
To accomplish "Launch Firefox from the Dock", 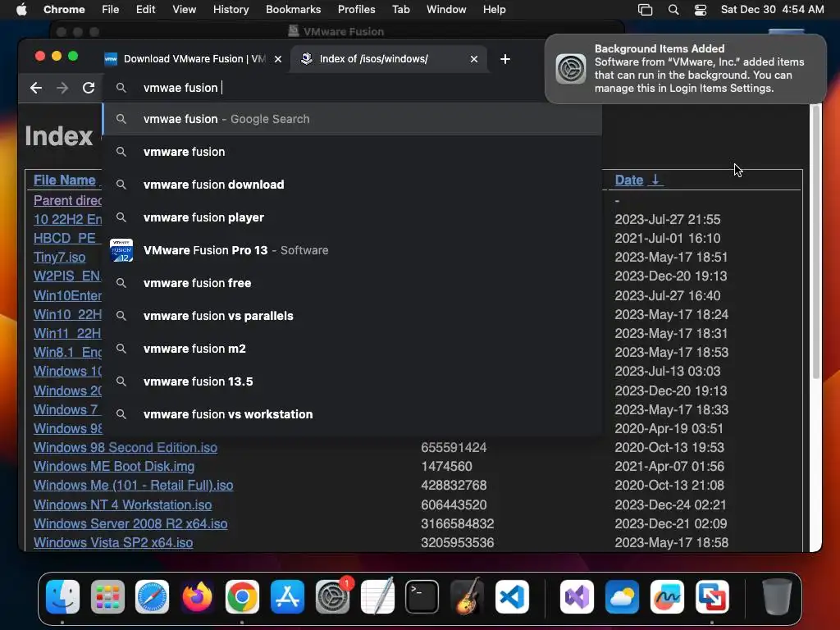I will click(x=197, y=596).
